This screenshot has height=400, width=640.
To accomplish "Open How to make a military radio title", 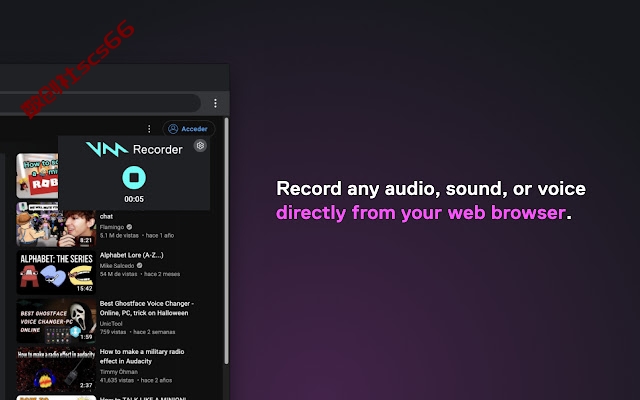I will (142, 356).
